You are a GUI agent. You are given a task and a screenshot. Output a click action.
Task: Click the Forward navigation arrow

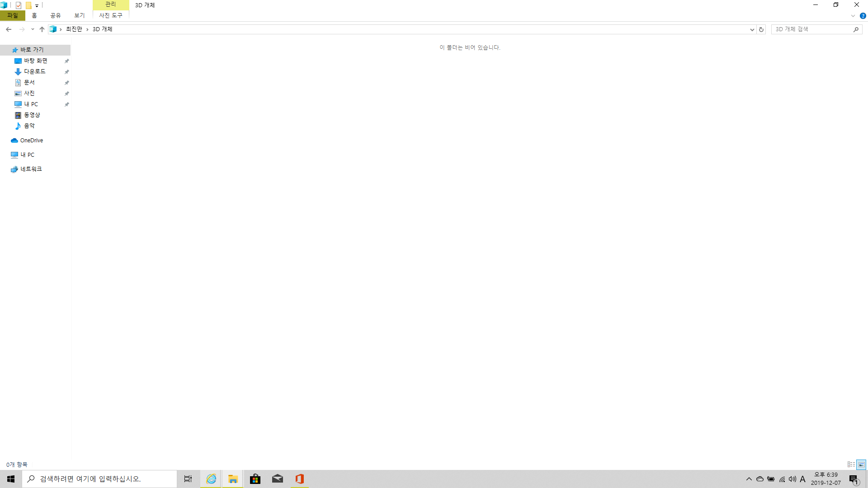click(x=22, y=29)
